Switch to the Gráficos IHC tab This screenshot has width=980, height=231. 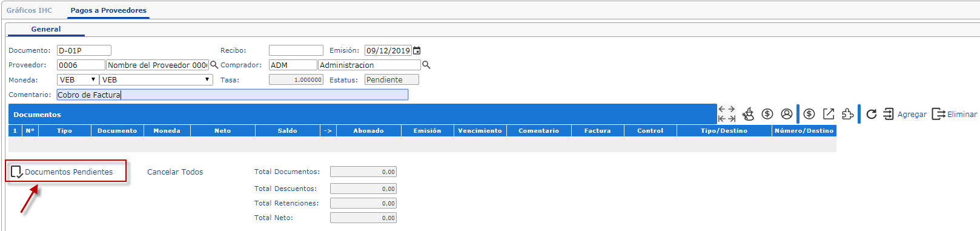point(29,10)
